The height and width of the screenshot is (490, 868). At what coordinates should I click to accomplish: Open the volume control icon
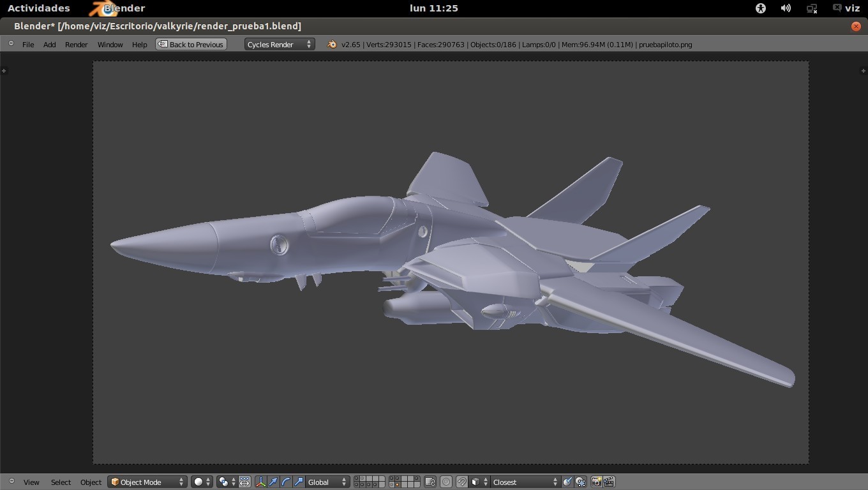tap(786, 8)
